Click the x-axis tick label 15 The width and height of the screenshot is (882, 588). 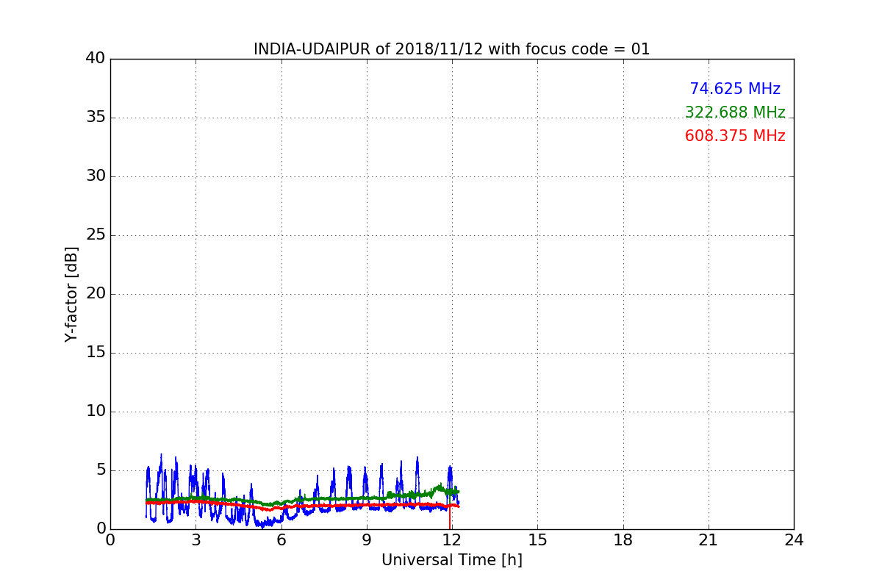point(537,540)
